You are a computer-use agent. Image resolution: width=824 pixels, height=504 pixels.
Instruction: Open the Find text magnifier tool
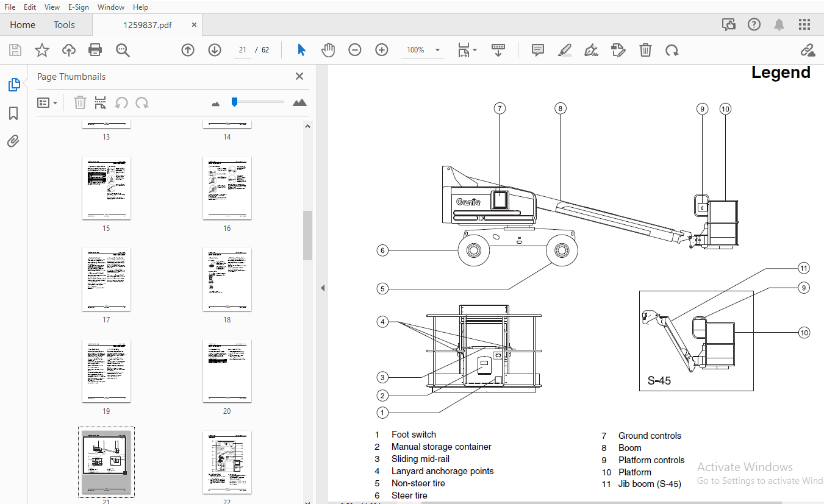pos(123,50)
